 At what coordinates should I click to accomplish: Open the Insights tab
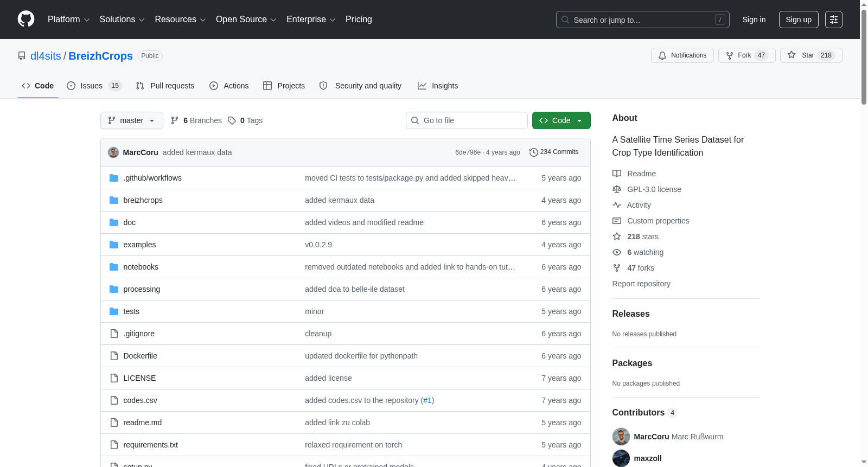point(438,86)
